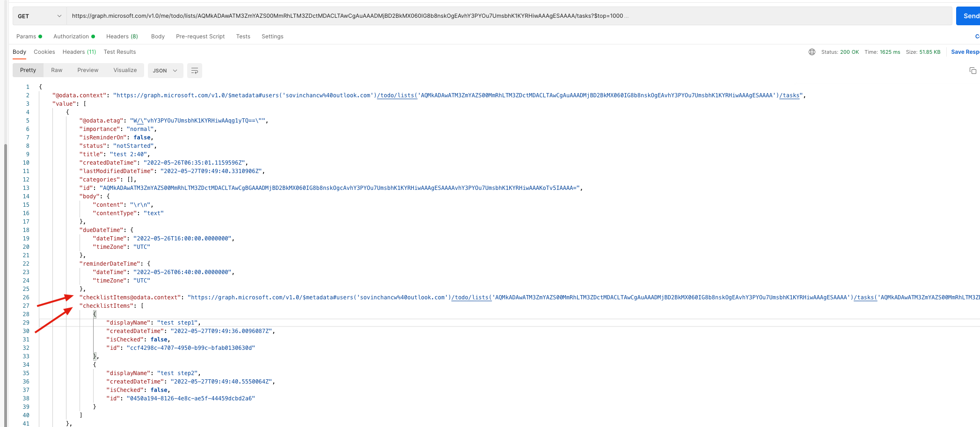
Task: Open the JSON response format dropdown
Action: [165, 71]
